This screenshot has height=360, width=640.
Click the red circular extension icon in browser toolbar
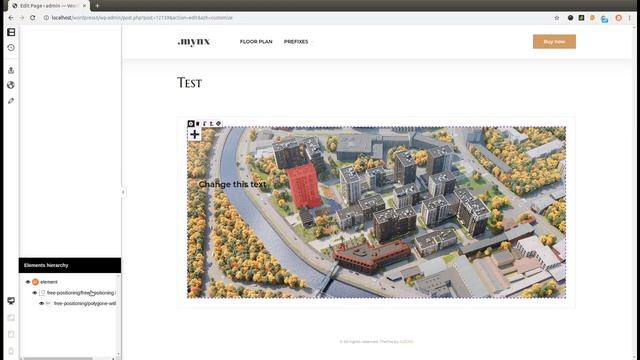pos(618,18)
